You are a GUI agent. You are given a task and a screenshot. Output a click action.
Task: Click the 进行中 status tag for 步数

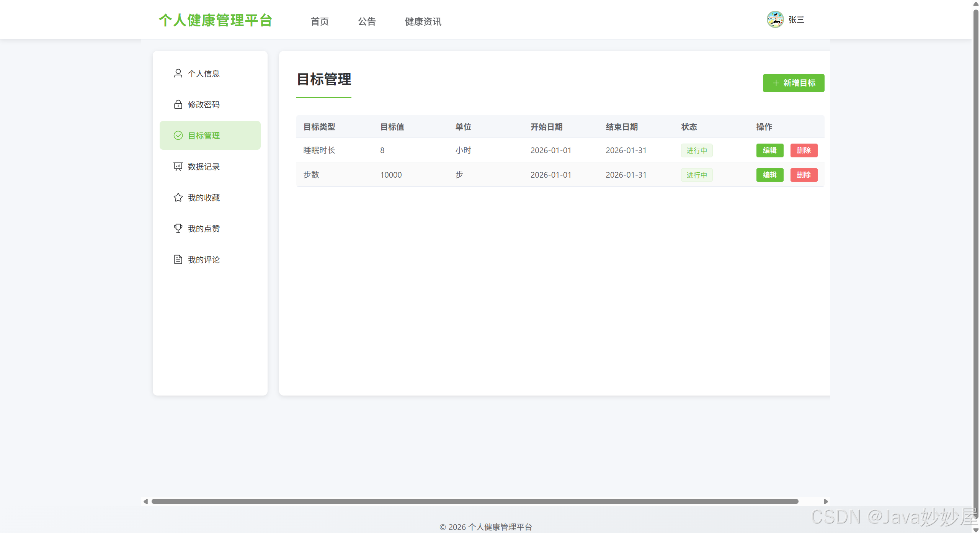(x=696, y=175)
